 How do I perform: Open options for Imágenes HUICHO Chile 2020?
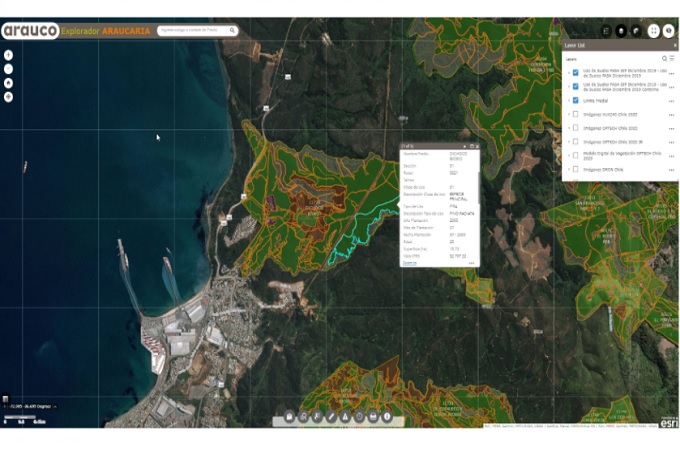tap(671, 114)
